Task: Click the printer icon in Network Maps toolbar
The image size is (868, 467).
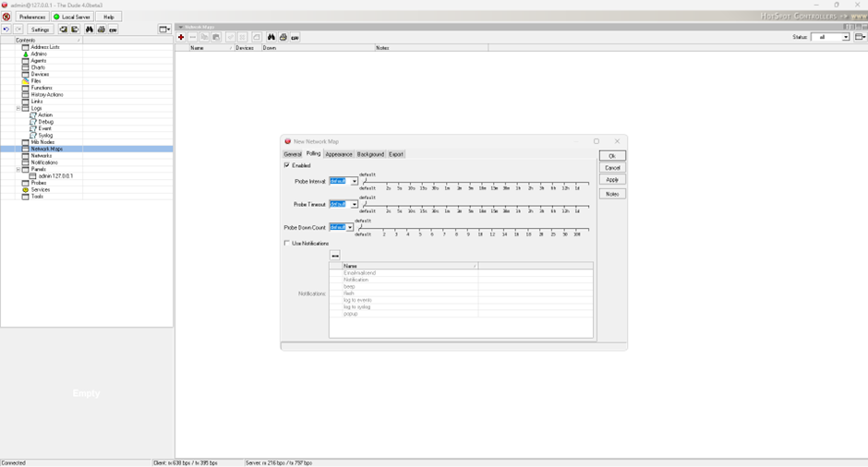Action: point(283,37)
